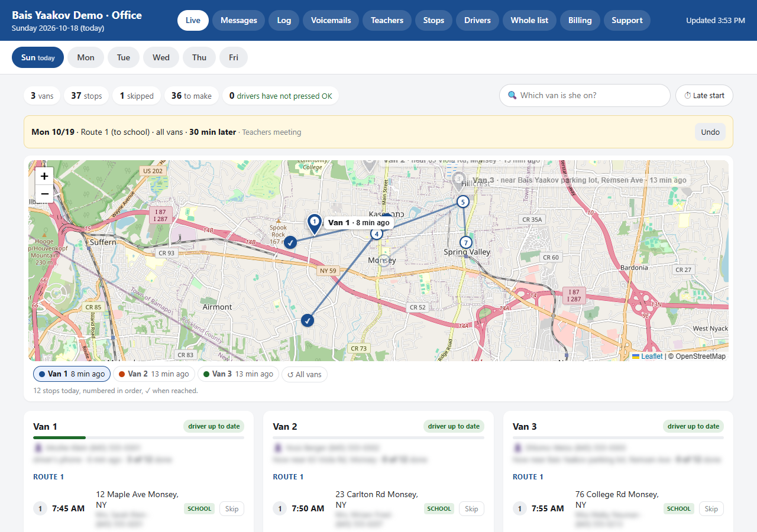757x532 pixels.
Task: Click the SCHOOL tag on 12 Maple Ave
Action: pyautogui.click(x=199, y=509)
